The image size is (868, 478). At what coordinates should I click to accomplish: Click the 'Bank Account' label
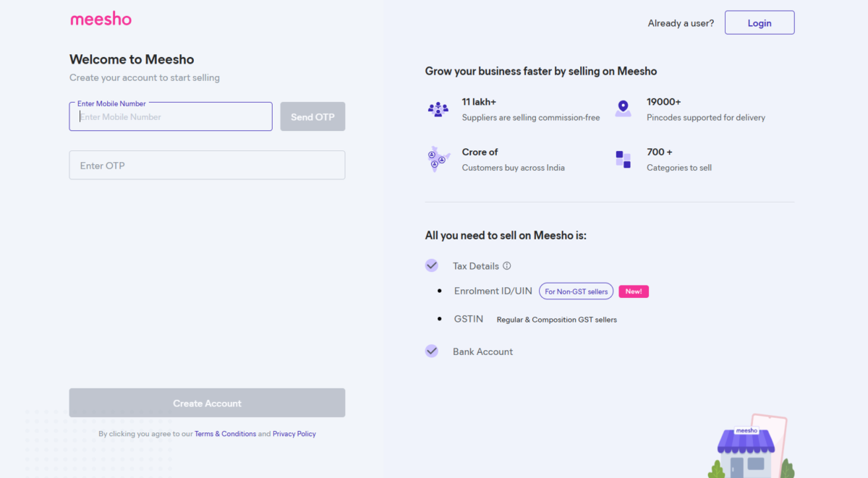[x=482, y=351]
